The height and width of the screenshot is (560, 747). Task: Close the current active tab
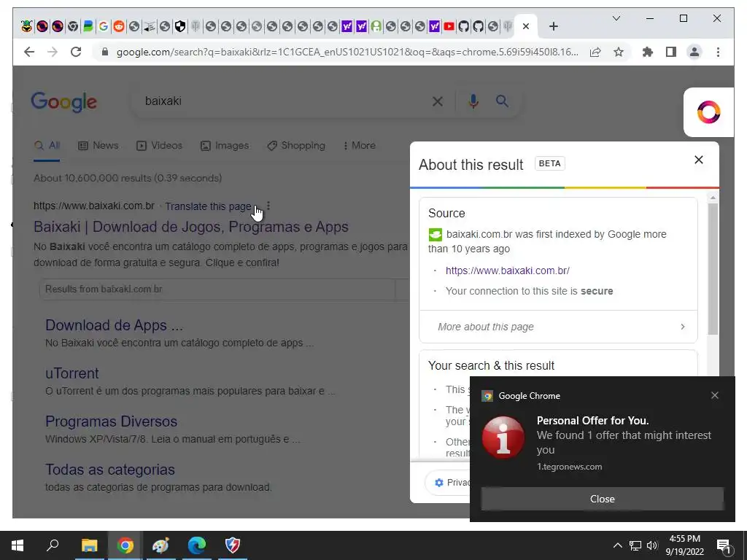[526, 27]
